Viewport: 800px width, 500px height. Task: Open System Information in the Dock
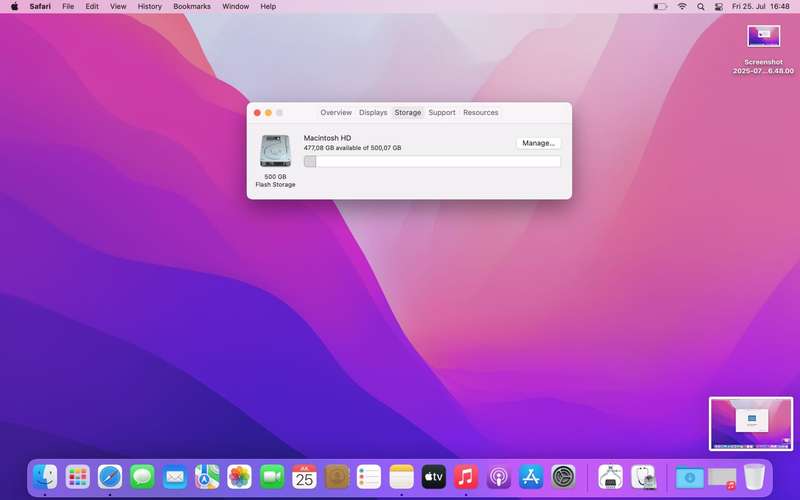click(610, 477)
